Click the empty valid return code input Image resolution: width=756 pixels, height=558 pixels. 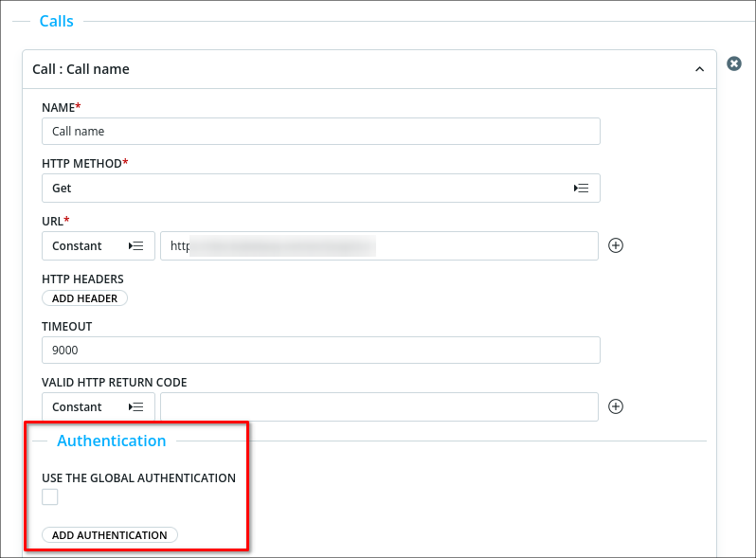pos(379,406)
